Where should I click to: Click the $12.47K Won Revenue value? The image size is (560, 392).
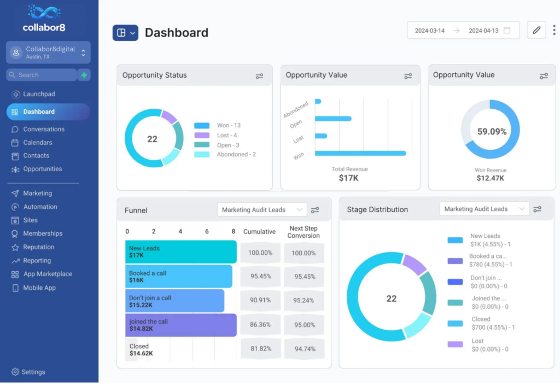[491, 178]
